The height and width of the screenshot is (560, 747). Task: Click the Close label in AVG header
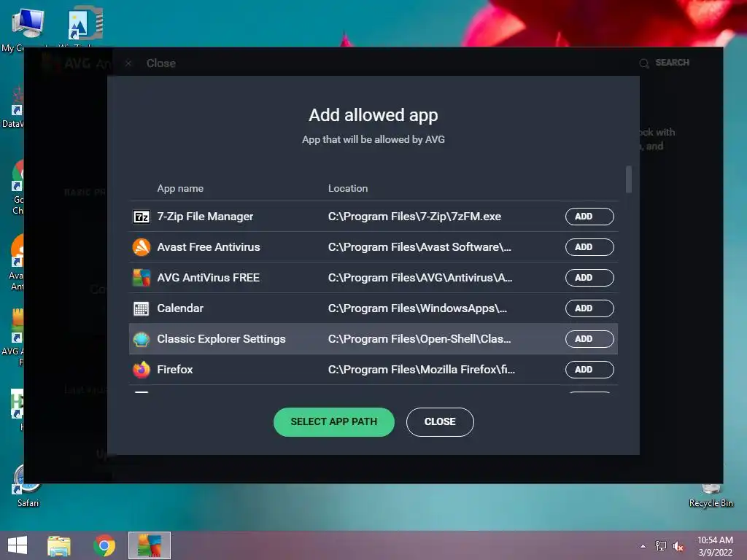coord(161,63)
